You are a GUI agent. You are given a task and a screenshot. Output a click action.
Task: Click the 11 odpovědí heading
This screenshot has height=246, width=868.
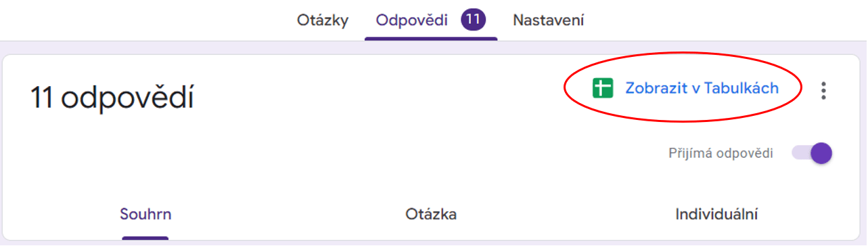pyautogui.click(x=112, y=98)
